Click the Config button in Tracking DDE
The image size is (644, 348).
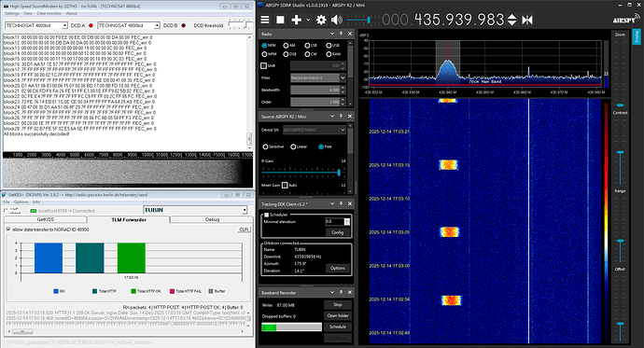[x=337, y=232]
